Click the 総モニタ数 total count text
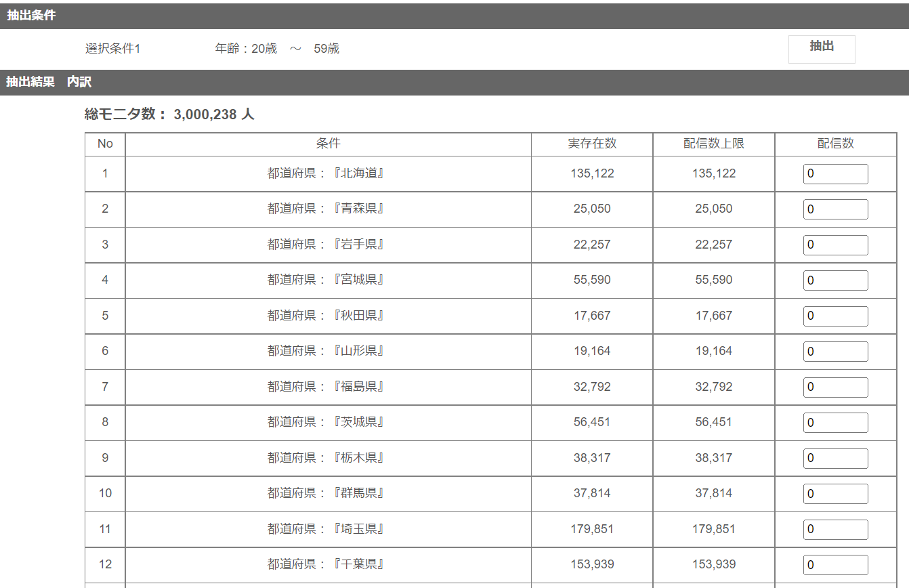The height and width of the screenshot is (588, 909). [x=169, y=114]
